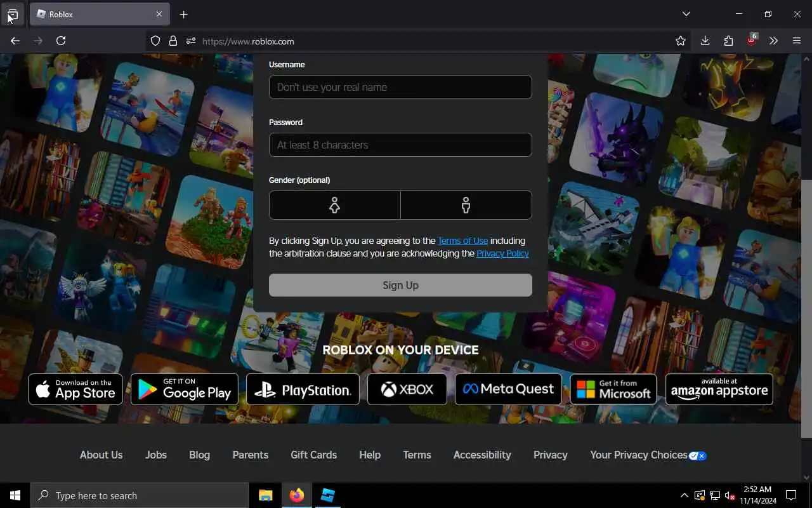Open the Downloads panel

click(x=705, y=41)
